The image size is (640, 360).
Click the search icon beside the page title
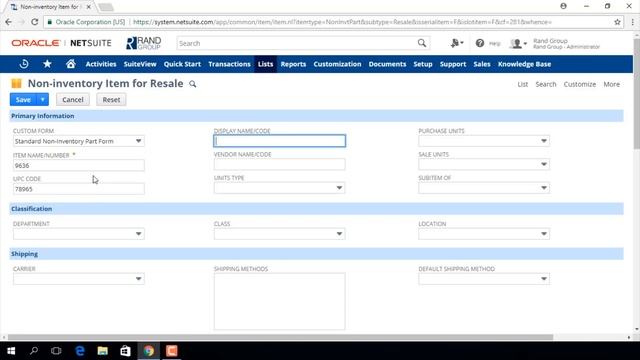[193, 84]
